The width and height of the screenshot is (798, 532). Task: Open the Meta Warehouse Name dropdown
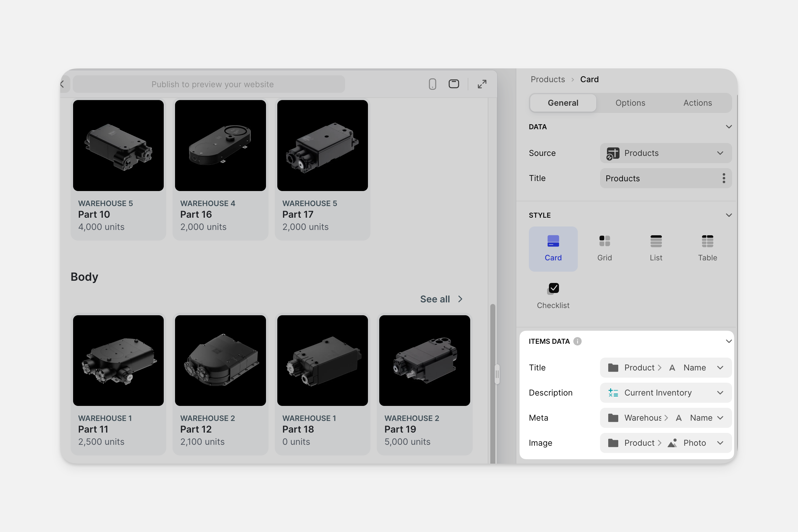click(x=666, y=418)
